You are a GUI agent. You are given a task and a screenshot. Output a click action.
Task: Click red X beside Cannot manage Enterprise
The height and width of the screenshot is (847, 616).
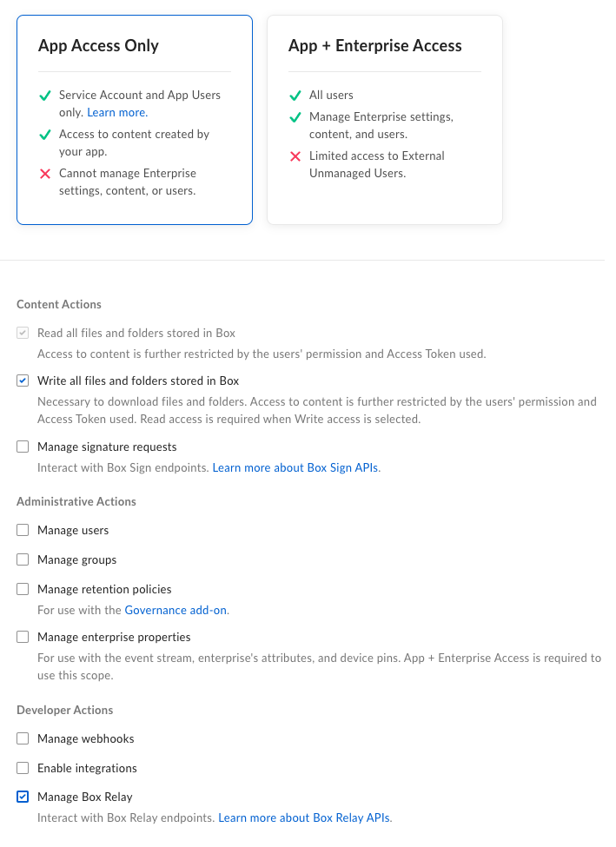[45, 174]
